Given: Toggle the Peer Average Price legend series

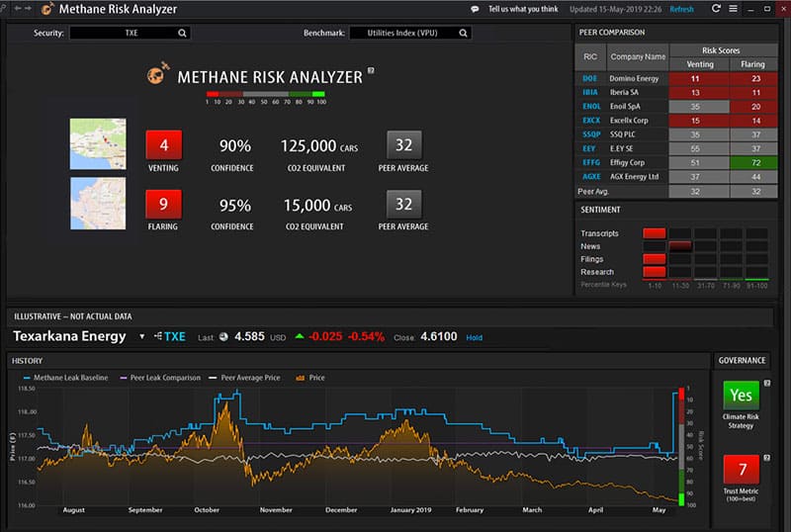Looking at the screenshot, I should [x=244, y=378].
